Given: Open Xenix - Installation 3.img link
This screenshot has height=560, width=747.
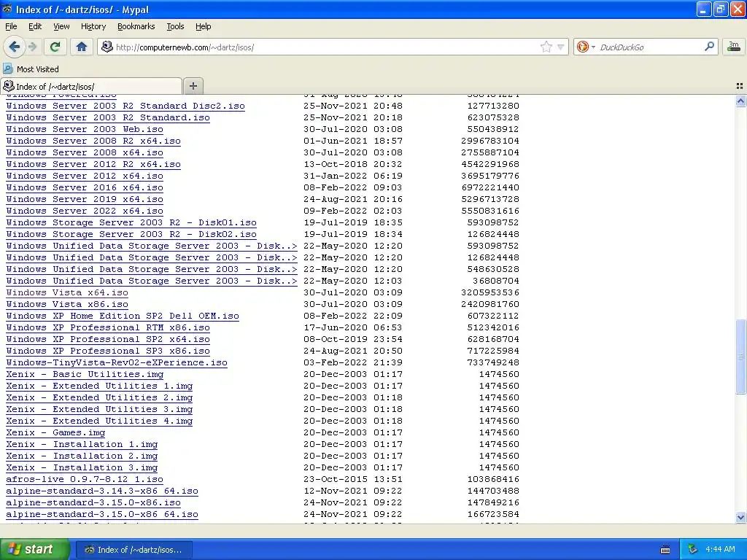Looking at the screenshot, I should (x=82, y=467).
